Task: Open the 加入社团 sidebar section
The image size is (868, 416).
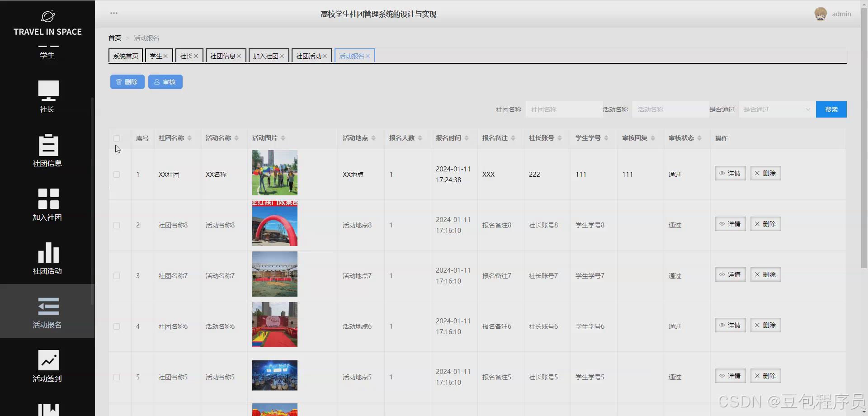Action: [x=47, y=204]
